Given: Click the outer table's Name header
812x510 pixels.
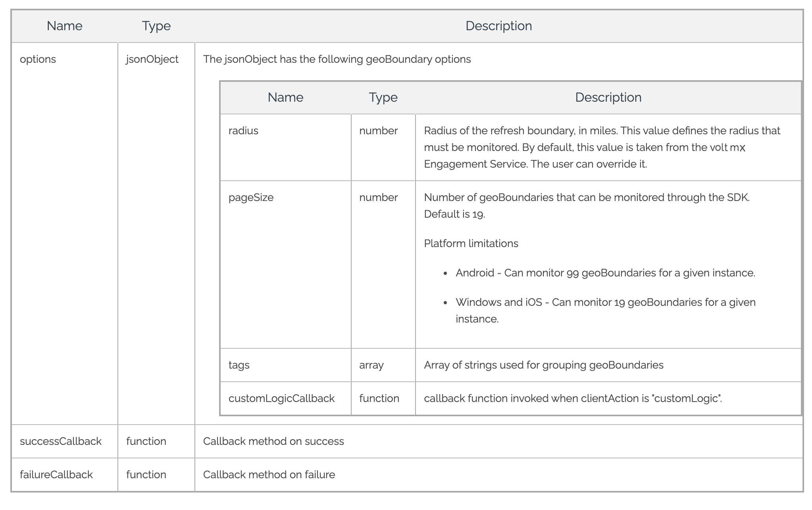Looking at the screenshot, I should pyautogui.click(x=65, y=26).
